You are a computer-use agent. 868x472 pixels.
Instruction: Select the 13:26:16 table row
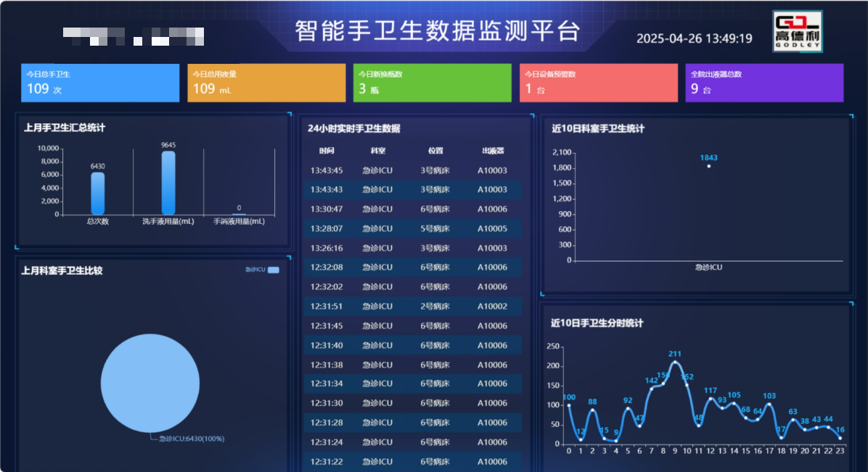[x=413, y=248]
